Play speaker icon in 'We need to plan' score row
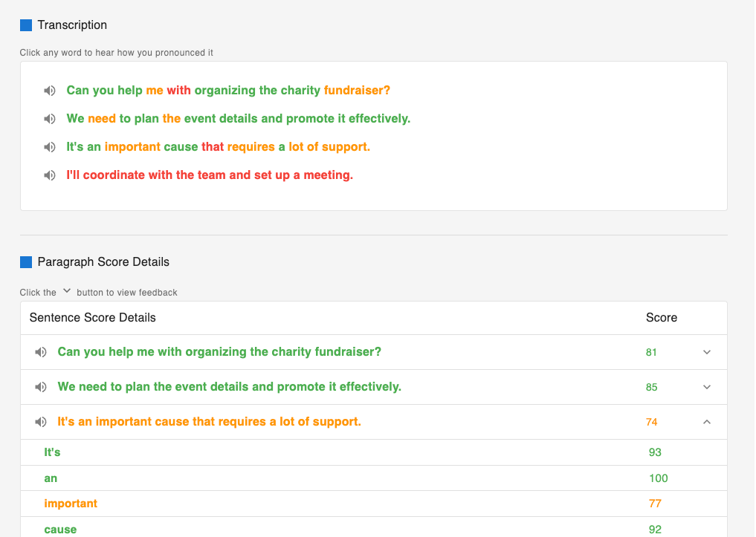The width and height of the screenshot is (756, 537). [41, 387]
